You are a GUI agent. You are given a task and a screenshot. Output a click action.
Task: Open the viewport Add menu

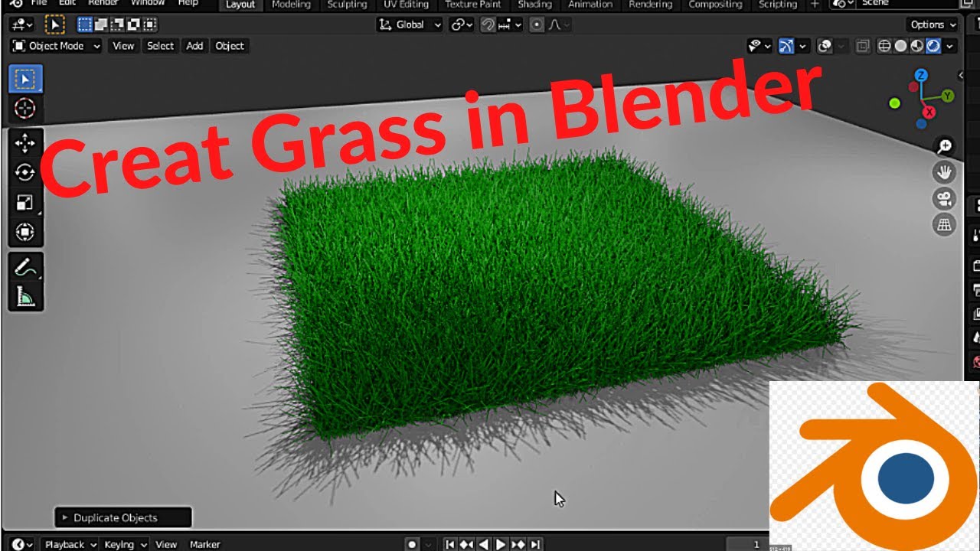194,46
